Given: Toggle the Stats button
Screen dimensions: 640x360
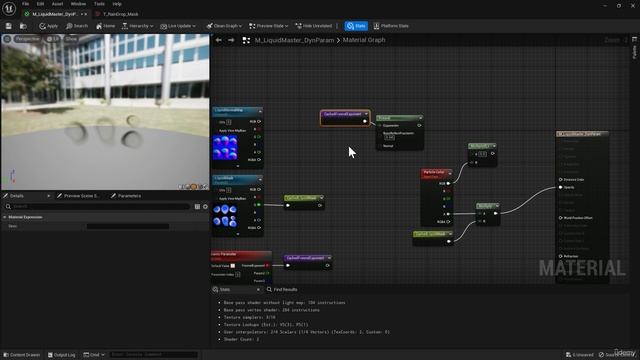Looking at the screenshot, I should point(356,26).
